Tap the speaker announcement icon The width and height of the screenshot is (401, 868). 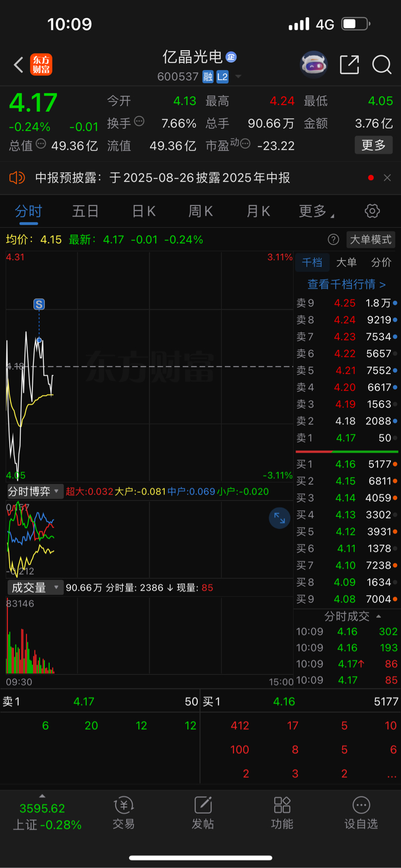coord(17,178)
